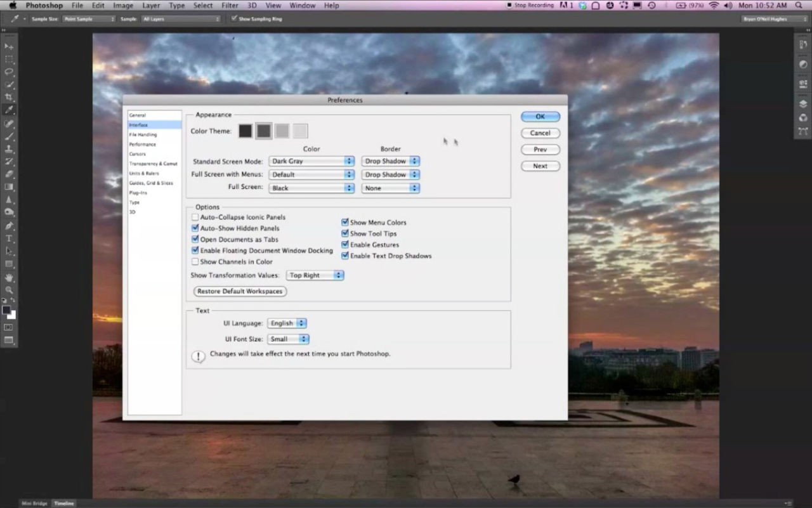812x508 pixels.
Task: Expand the UI Font Size dropdown
Action: (x=288, y=339)
